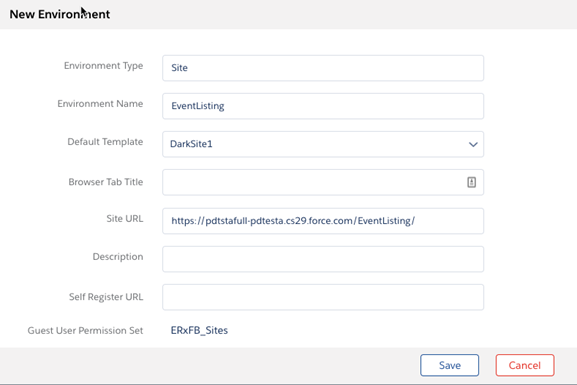Click the Self Register URL label
This screenshot has width=577, height=385.
106,297
